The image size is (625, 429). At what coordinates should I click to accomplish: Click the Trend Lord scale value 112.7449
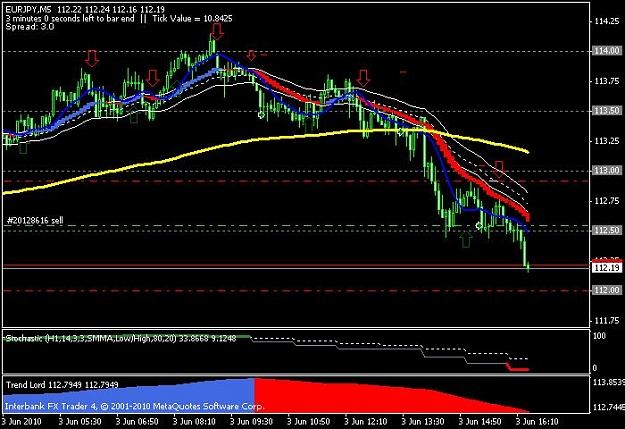609,407
